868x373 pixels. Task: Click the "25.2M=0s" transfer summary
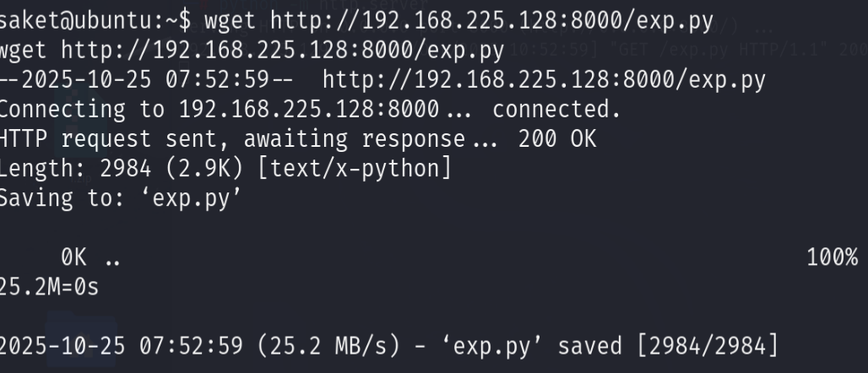tap(49, 288)
